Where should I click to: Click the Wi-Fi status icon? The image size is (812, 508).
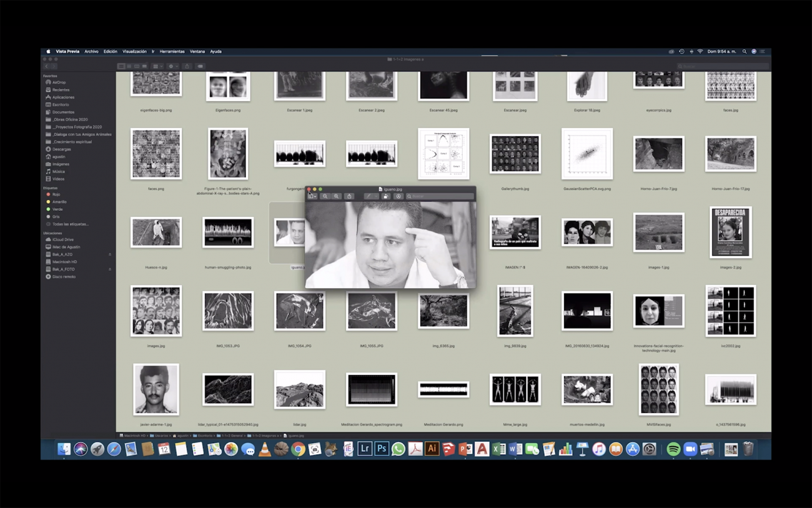point(700,52)
